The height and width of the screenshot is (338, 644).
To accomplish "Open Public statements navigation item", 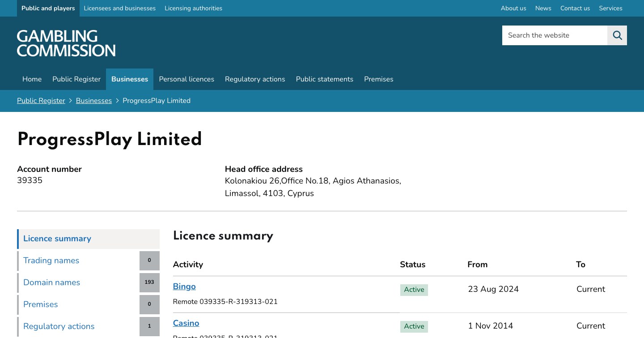I will pyautogui.click(x=325, y=79).
